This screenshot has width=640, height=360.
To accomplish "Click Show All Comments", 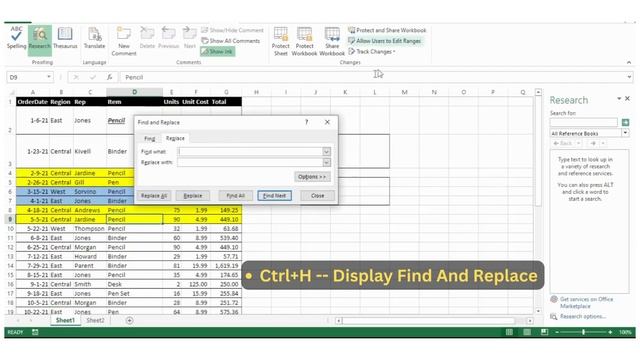I will pyautogui.click(x=231, y=41).
